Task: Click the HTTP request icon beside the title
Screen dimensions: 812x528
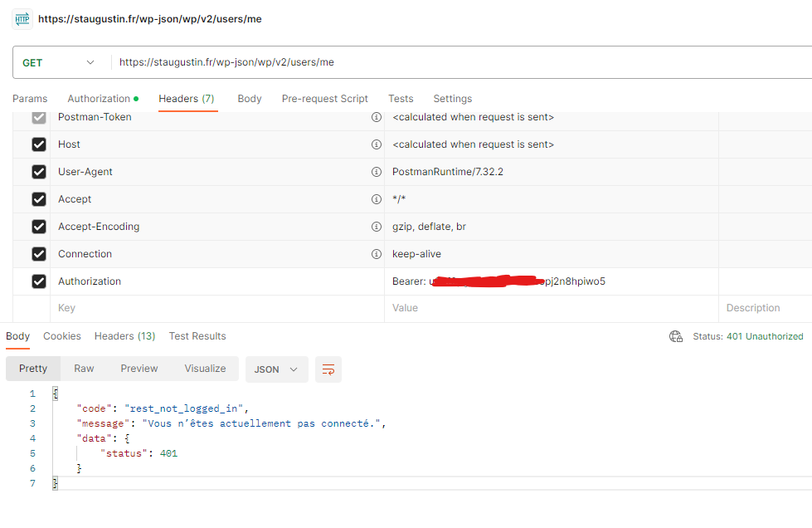Action: [x=22, y=18]
